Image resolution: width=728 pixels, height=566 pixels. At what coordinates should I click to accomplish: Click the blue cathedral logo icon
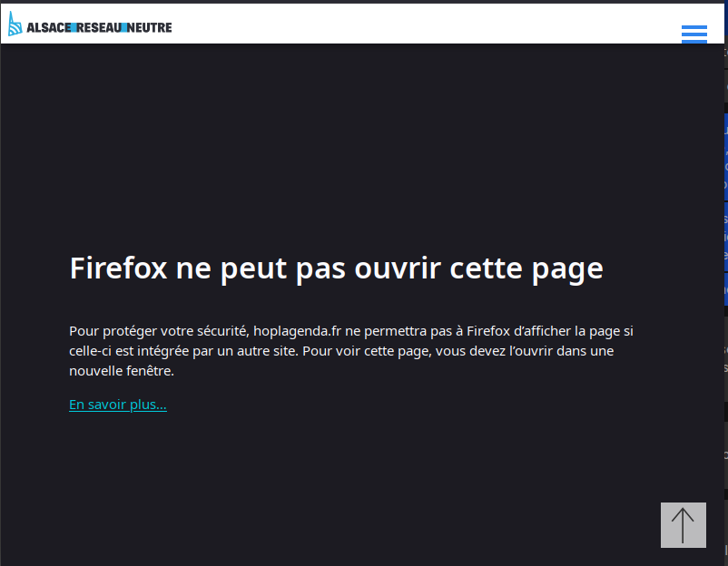[x=15, y=24]
